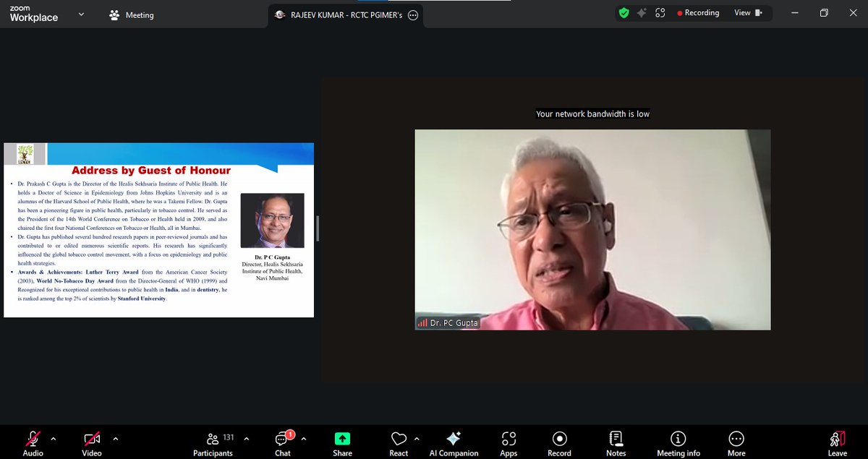This screenshot has width=868, height=459.
Task: Unmute the microphone with Audio button
Action: pyautogui.click(x=33, y=442)
